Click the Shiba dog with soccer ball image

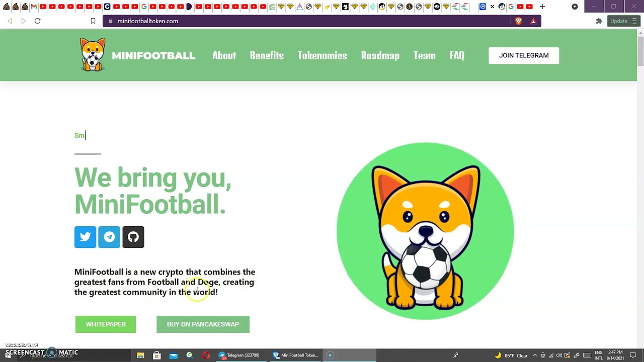[x=425, y=231]
